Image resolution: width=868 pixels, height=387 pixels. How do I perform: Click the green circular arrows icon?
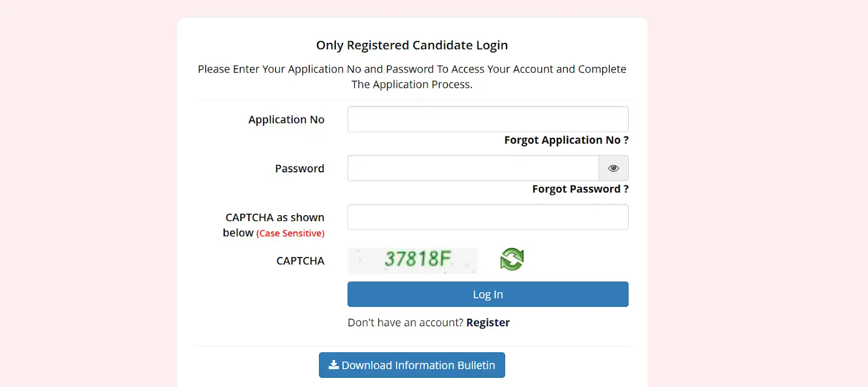510,259
